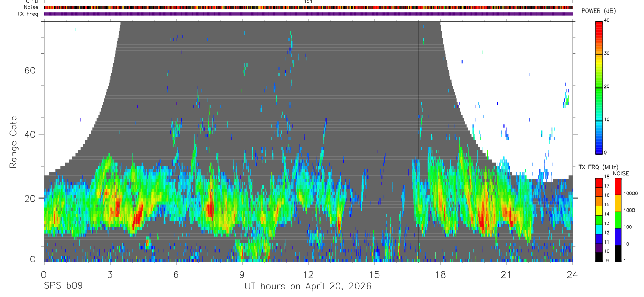This screenshot has width=644, height=297.
Task: Click the '100' label in NOISE legend
Action: (627, 227)
